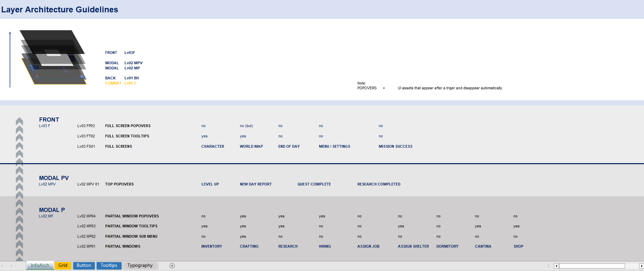Viewport: 644px width, 271px height.
Task: Open the Button sheet tab
Action: [84, 266]
